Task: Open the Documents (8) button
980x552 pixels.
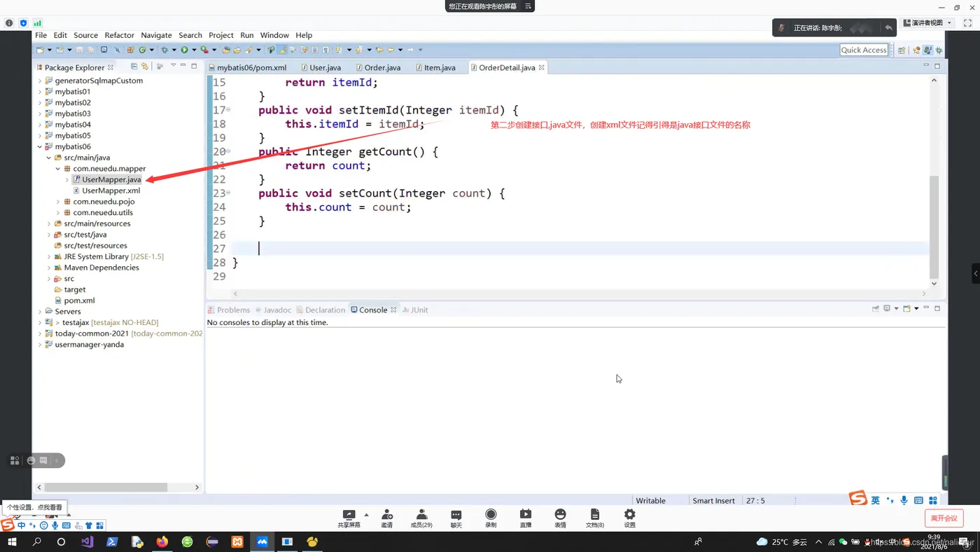Action: click(594, 518)
